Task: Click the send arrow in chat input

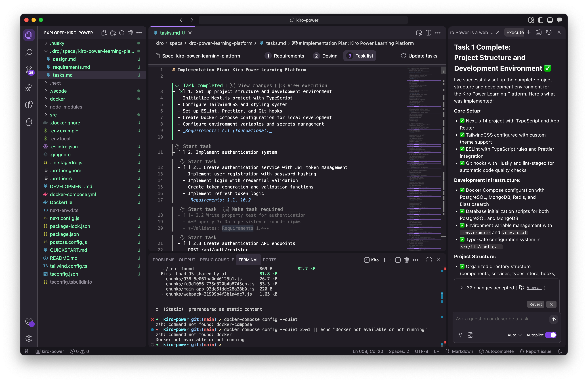Action: (553, 319)
